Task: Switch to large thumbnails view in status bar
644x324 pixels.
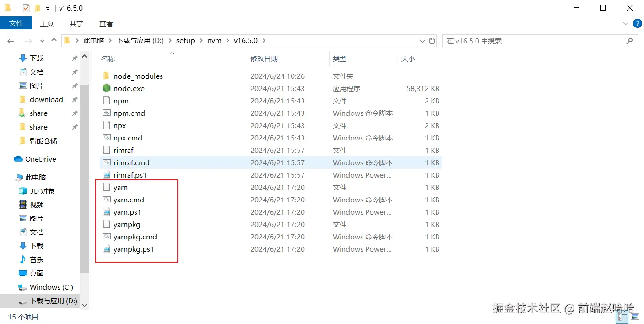Action: 634,316
